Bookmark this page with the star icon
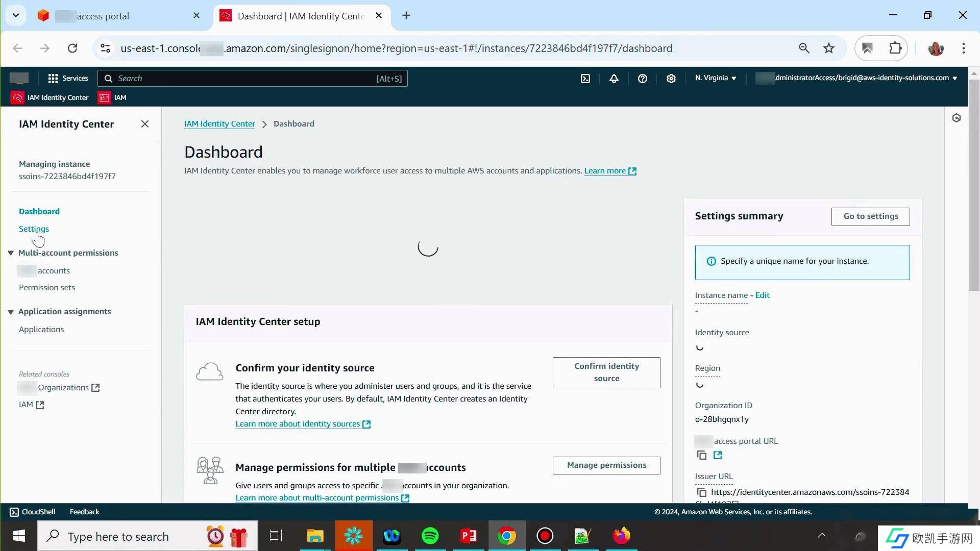The height and width of the screenshot is (551, 980). pyautogui.click(x=829, y=48)
